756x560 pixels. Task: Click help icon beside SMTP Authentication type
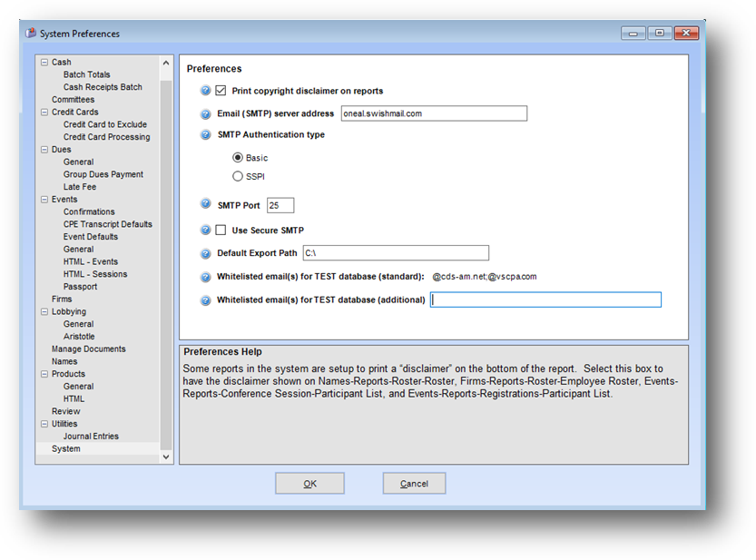(205, 134)
